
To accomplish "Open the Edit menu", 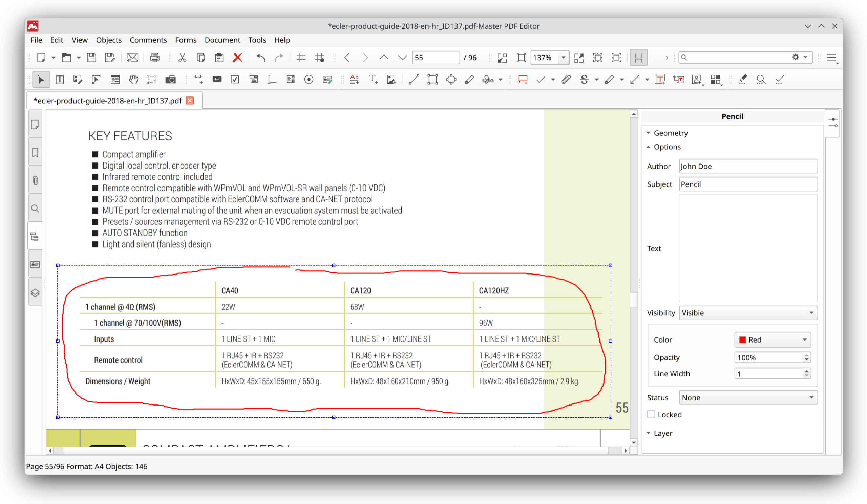I will click(x=57, y=40).
